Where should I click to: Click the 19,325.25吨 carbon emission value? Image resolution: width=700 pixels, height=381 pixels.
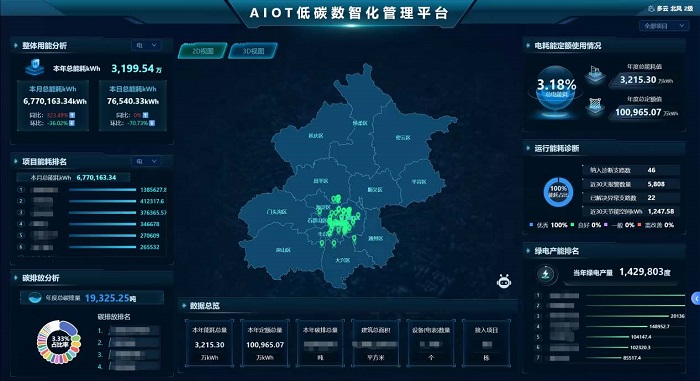point(110,298)
